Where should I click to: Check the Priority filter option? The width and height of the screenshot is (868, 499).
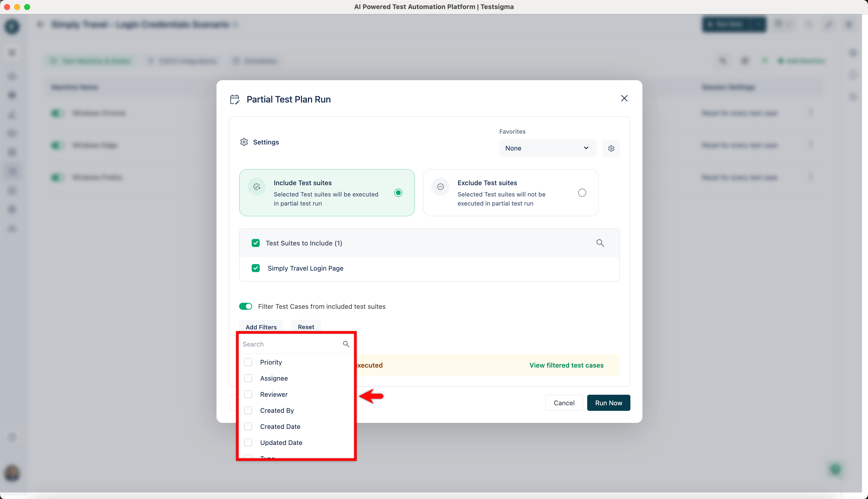pos(248,362)
